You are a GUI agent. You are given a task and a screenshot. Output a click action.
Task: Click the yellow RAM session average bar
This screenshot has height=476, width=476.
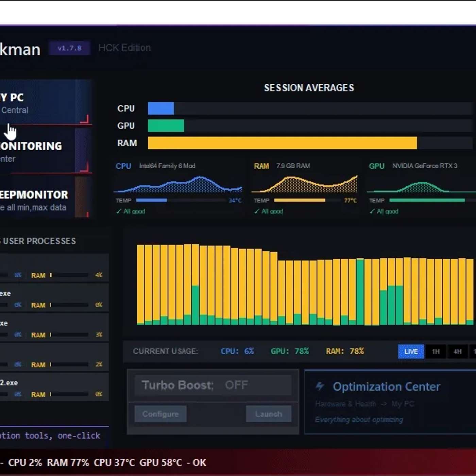point(282,143)
